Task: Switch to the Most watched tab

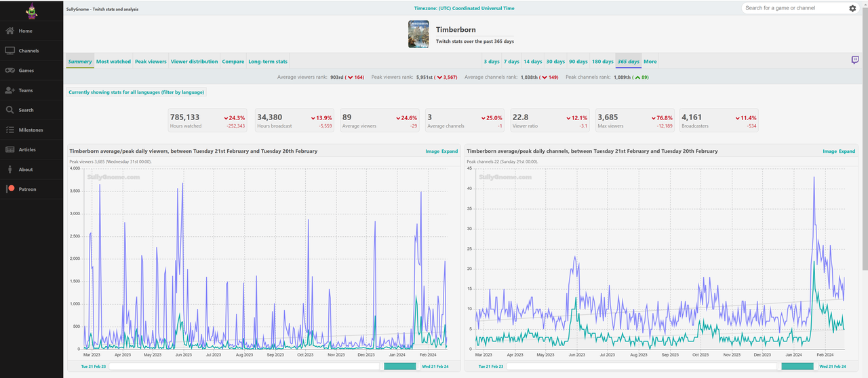Action: (113, 62)
